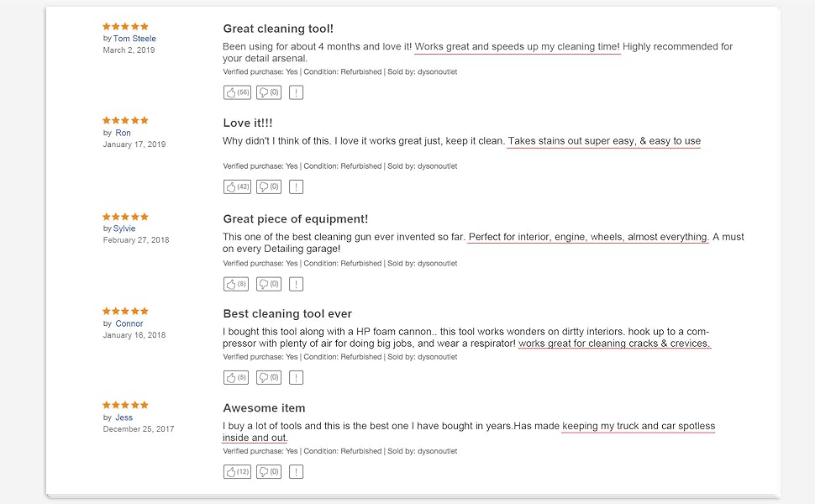Like Jess's "Awesome item" review
Image resolution: width=815 pixels, height=504 pixels.
[x=236, y=472]
